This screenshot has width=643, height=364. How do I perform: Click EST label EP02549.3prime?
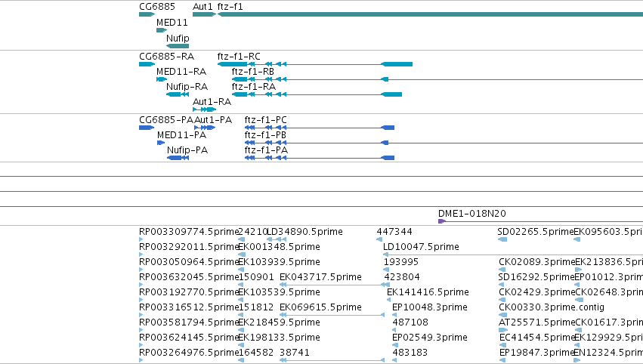tap(430, 338)
